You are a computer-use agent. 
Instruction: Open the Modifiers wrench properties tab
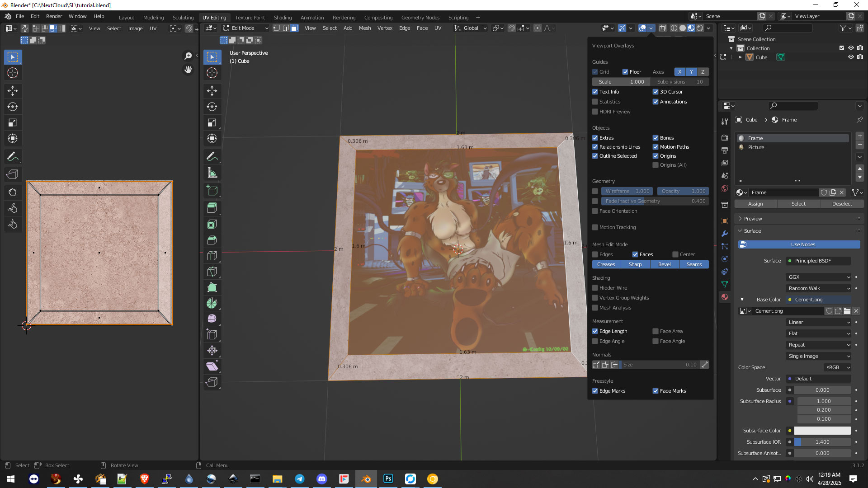coord(725,234)
